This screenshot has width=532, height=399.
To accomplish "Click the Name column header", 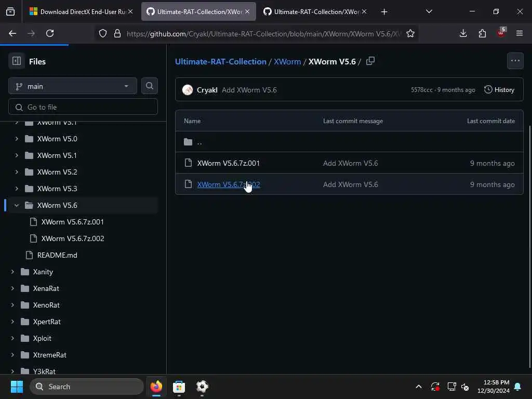I will coord(192,121).
